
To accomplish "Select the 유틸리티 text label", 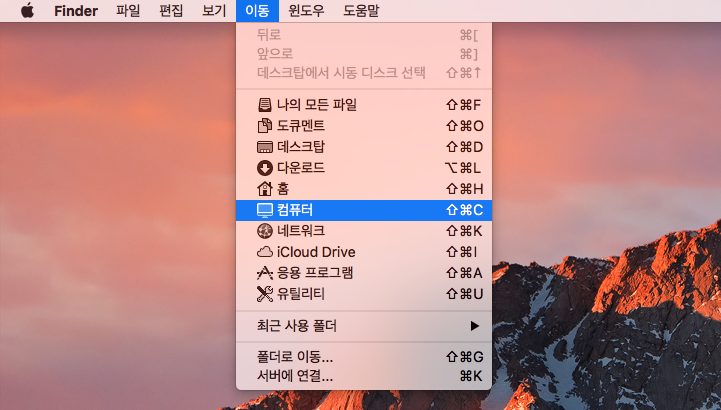I will [301, 294].
